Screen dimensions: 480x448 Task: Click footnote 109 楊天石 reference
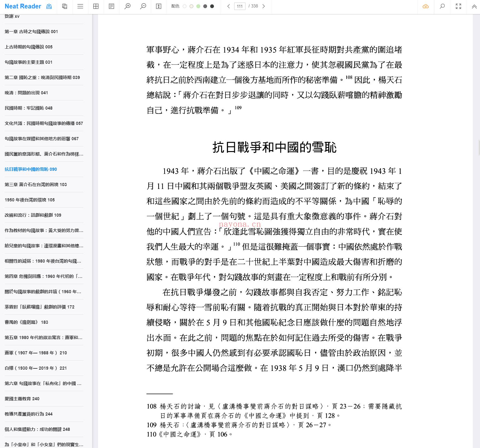pyautogui.click(x=239, y=425)
